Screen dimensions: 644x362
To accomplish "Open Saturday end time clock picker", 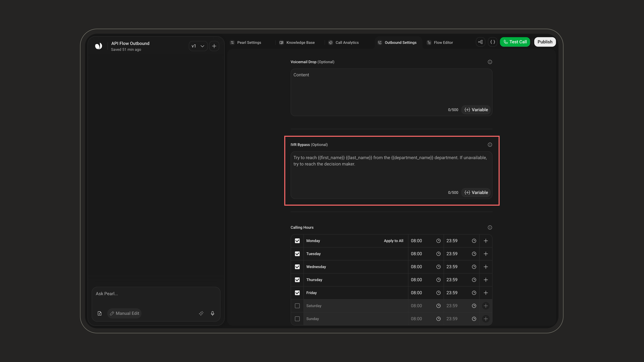I will 474,306.
